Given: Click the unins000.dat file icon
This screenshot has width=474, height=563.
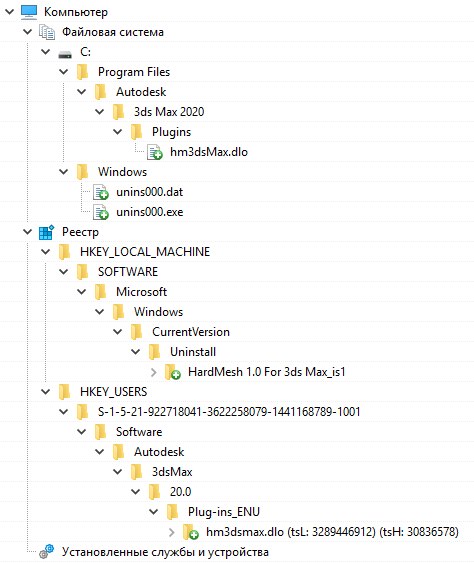Looking at the screenshot, I should [x=101, y=192].
